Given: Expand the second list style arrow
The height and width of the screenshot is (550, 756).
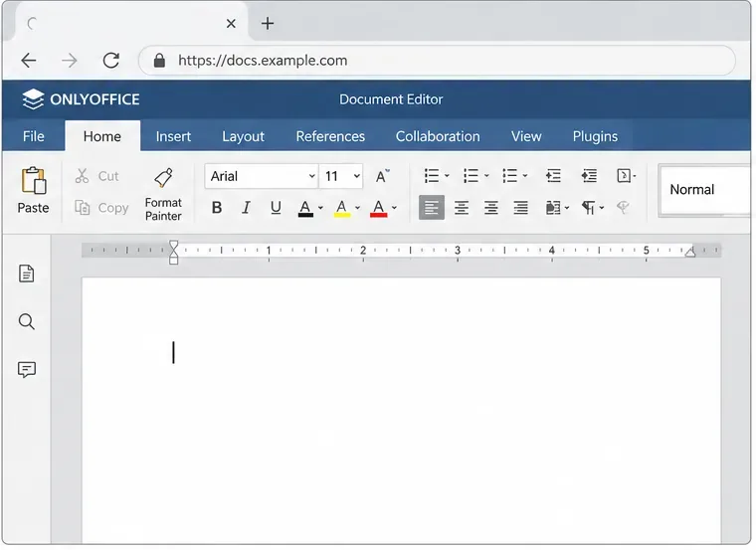Looking at the screenshot, I should coord(486,176).
